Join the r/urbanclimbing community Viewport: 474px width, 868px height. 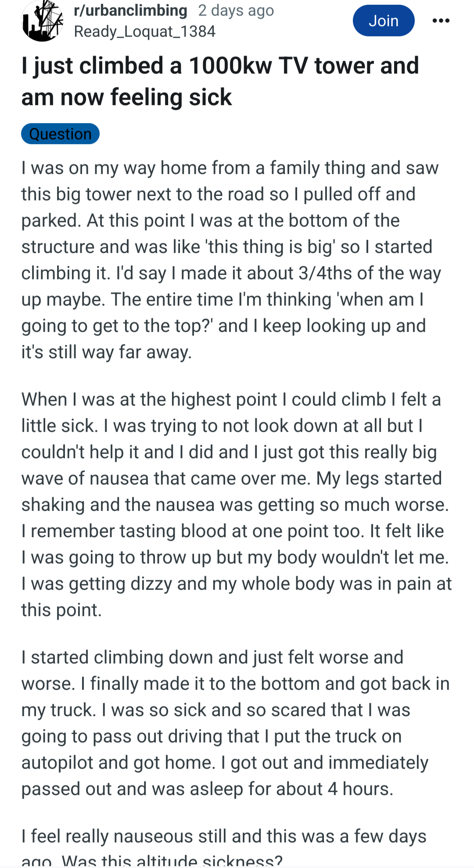[383, 21]
